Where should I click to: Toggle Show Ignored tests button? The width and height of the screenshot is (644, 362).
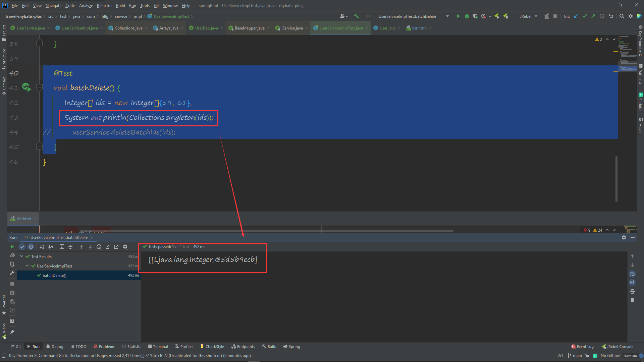click(31, 247)
